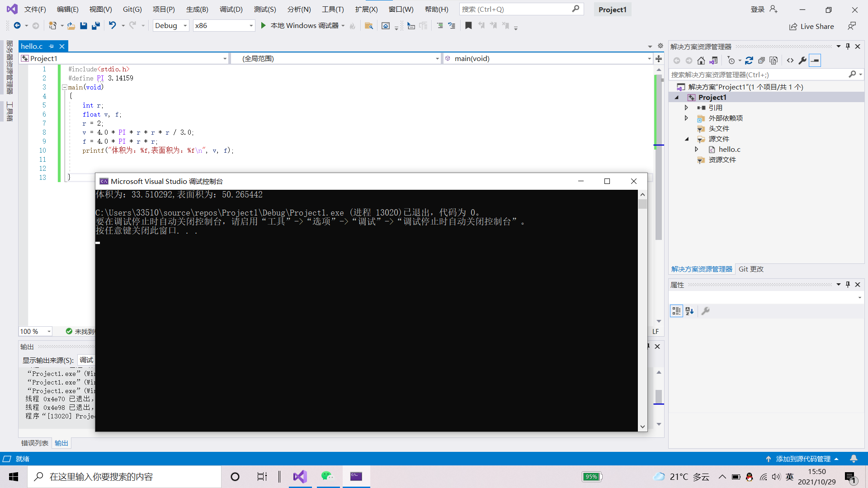Toggle Categorized view in Properties panel
Screen dimensions: 868x488
point(676,311)
